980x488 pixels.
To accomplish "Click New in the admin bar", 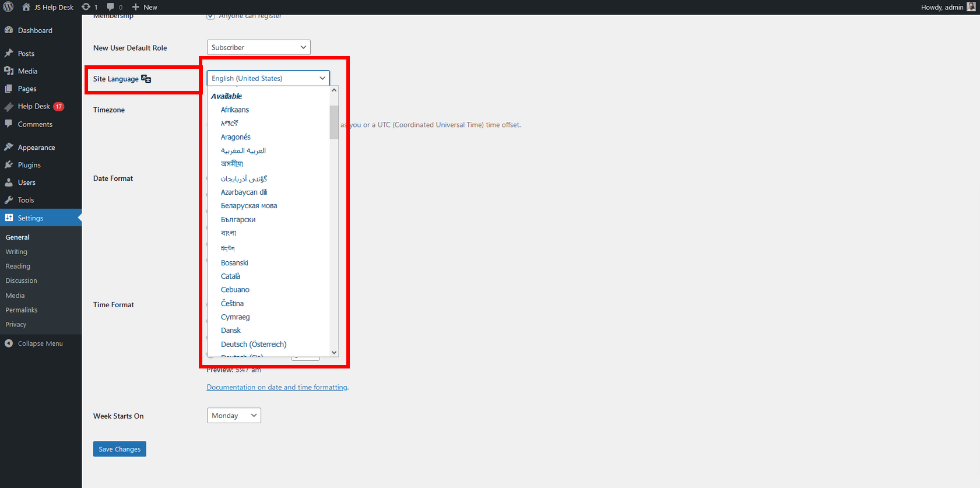I will click(145, 7).
